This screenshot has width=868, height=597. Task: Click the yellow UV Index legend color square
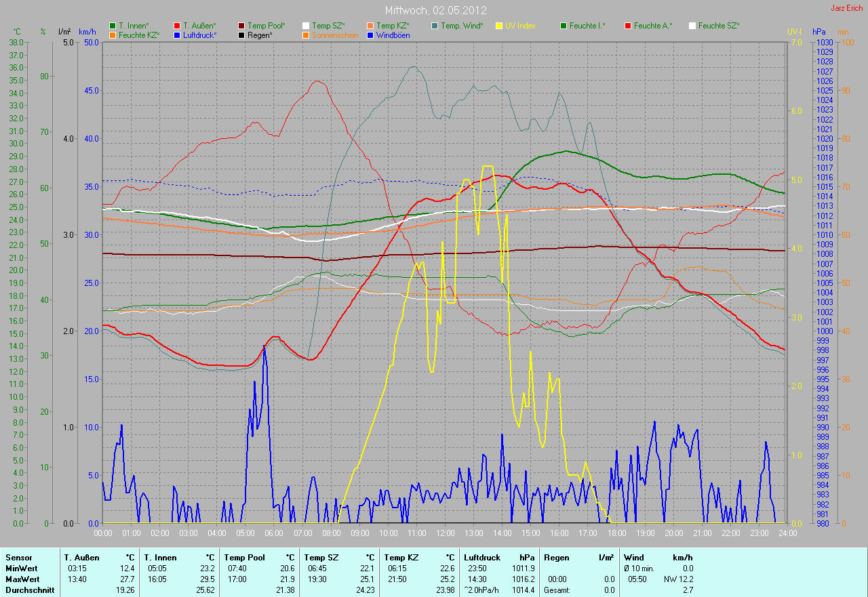pyautogui.click(x=499, y=26)
